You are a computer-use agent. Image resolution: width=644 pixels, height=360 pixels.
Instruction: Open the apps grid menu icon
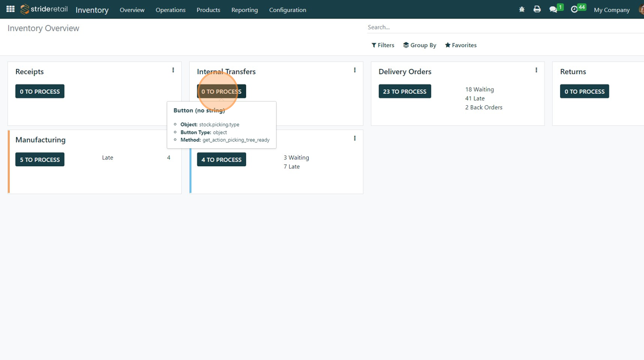point(10,9)
